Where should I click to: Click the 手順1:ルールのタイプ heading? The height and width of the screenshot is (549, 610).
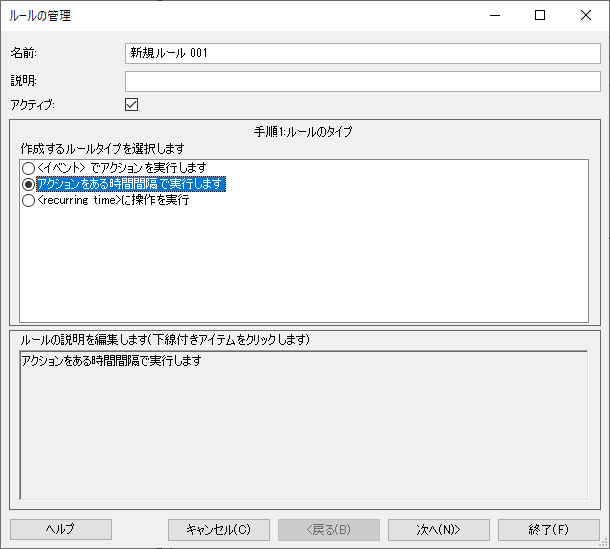[x=303, y=132]
